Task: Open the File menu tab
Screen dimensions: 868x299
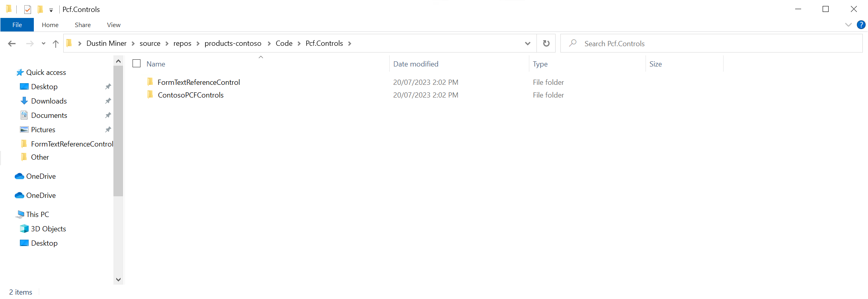Action: click(x=17, y=25)
